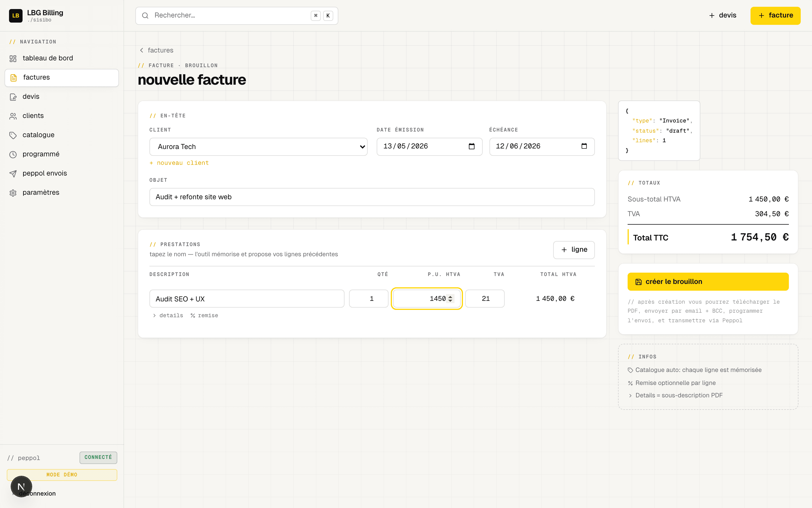
Task: Click the MODE DÉMO badge
Action: tap(62, 475)
